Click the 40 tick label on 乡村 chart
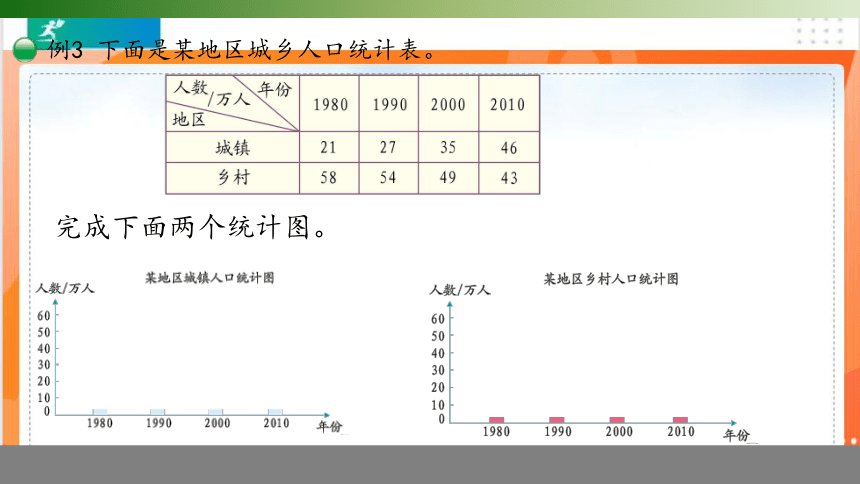The width and height of the screenshot is (860, 484). point(438,353)
